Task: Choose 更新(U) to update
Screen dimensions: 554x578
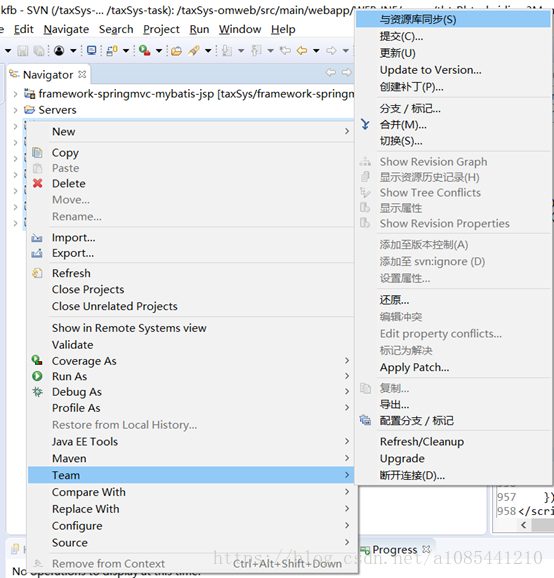Action: [x=453, y=53]
